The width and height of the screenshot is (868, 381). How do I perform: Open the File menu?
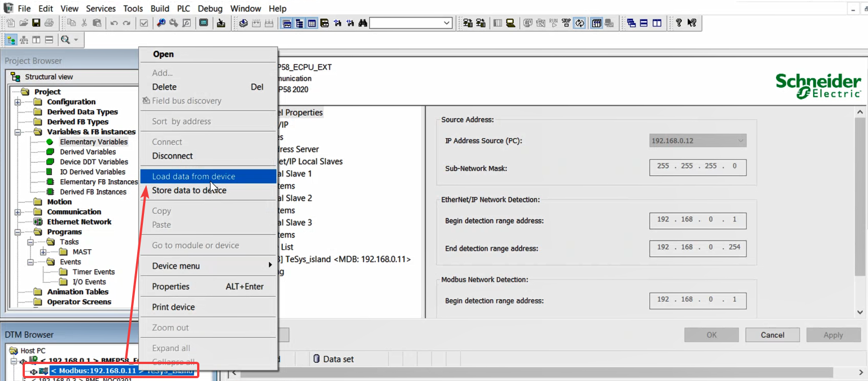[x=24, y=8]
